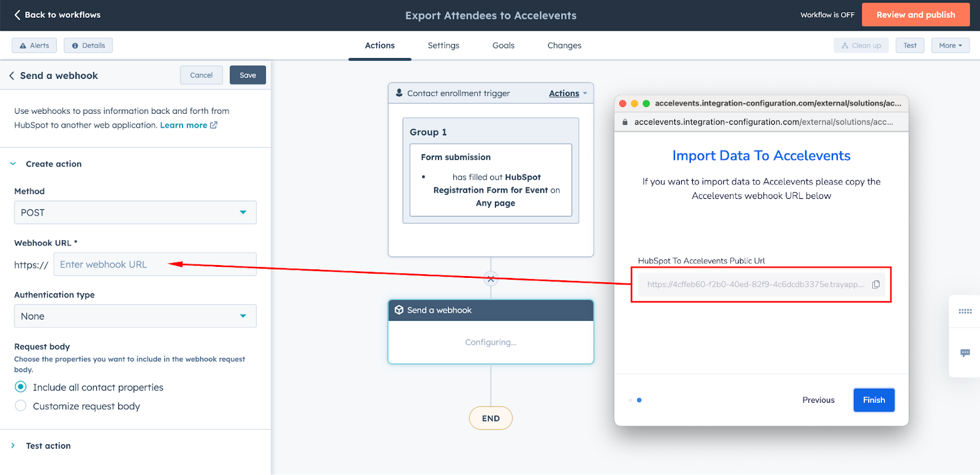
Task: Click the Enter webhook URL field
Action: coord(155,264)
